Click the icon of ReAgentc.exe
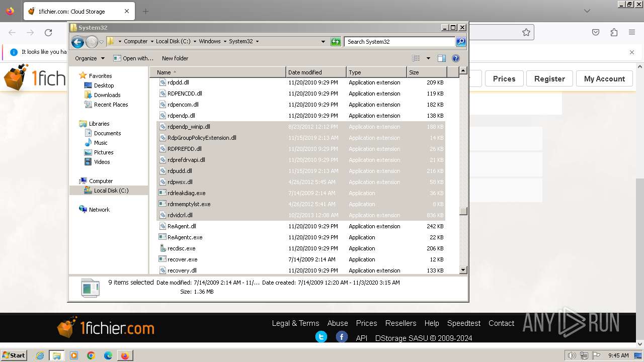This screenshot has height=362, width=644. pyautogui.click(x=163, y=237)
